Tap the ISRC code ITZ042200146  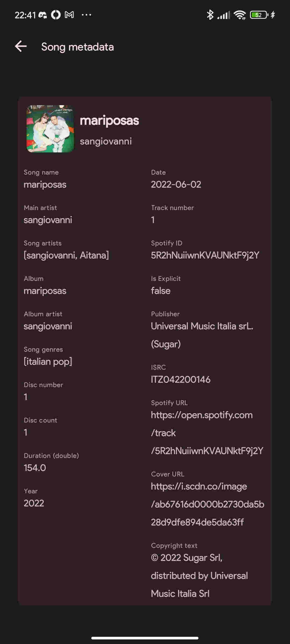coord(181,379)
